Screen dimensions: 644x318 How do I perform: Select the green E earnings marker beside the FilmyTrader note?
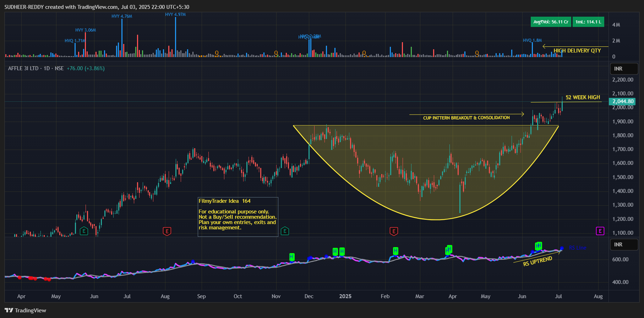pyautogui.click(x=285, y=231)
